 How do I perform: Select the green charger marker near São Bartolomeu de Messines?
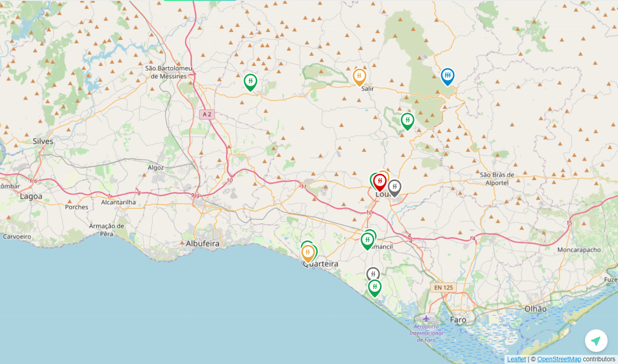pyautogui.click(x=250, y=82)
